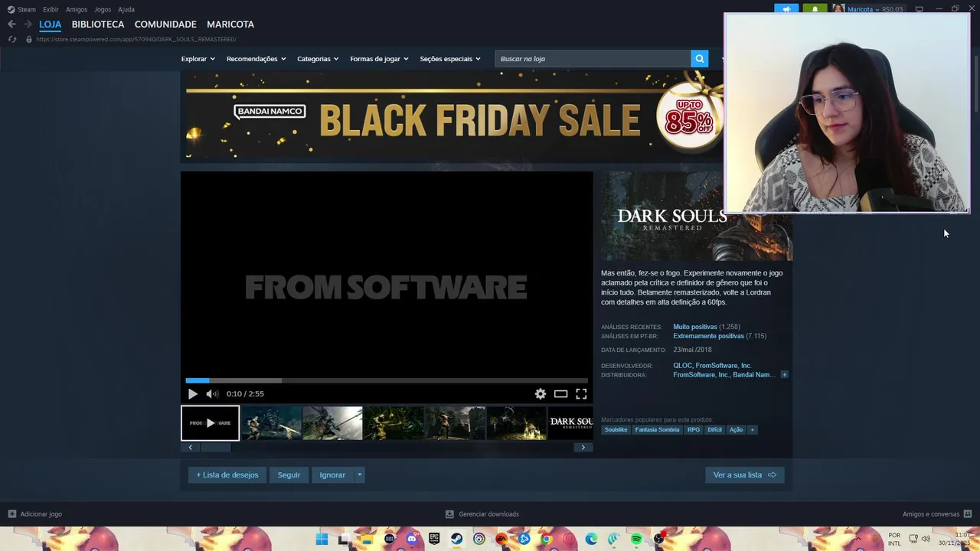
Task: Click the store URL address text
Action: (136, 39)
